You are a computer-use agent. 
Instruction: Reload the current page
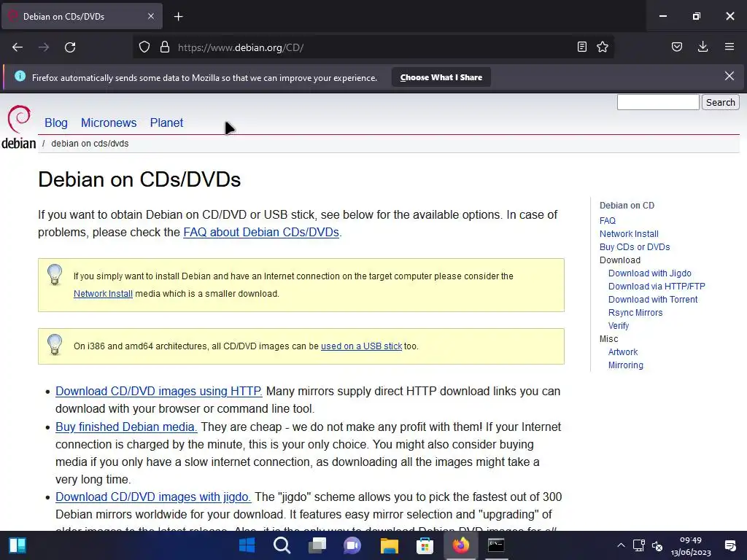pyautogui.click(x=70, y=47)
